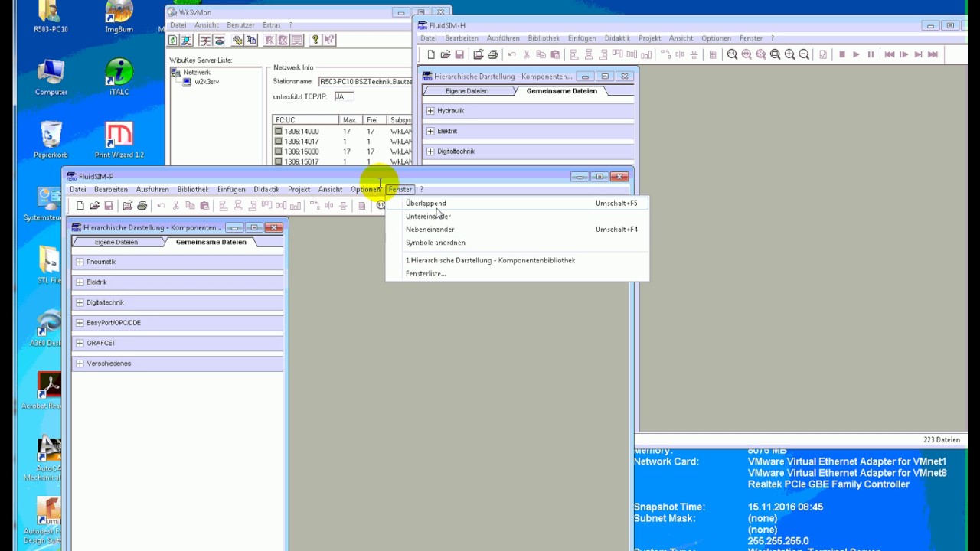The height and width of the screenshot is (551, 980).
Task: Click Undo arrow icon in FluidSIM-P toolbar
Action: pyautogui.click(x=161, y=206)
